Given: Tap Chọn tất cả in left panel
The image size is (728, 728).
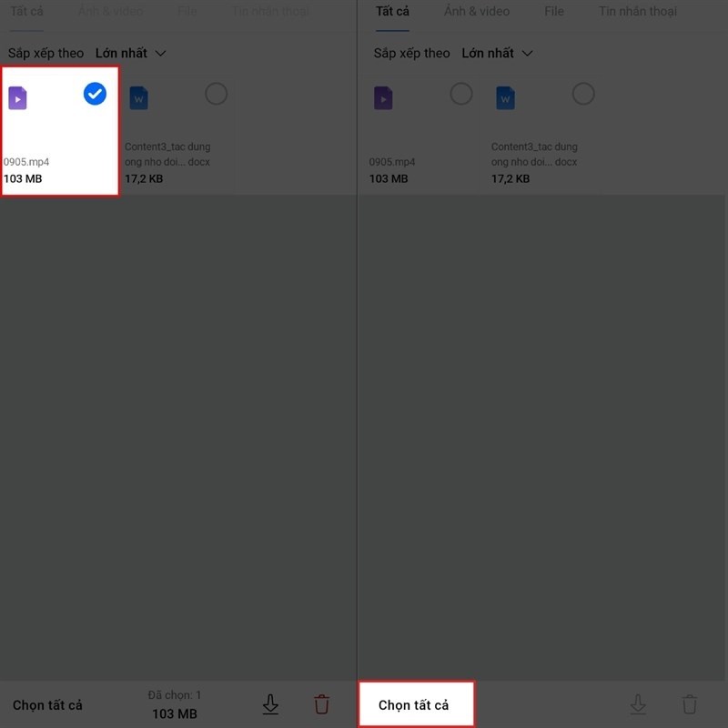Looking at the screenshot, I should 47,705.
